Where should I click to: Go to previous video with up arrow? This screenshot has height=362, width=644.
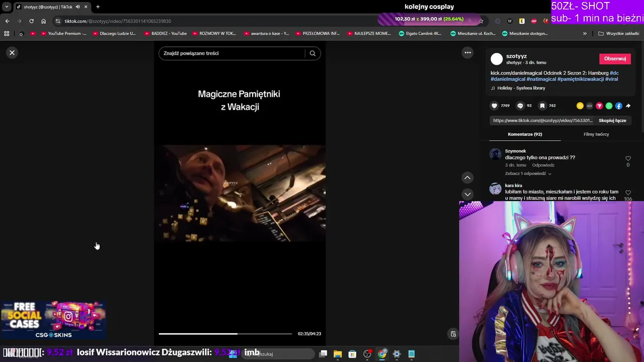pos(467,177)
